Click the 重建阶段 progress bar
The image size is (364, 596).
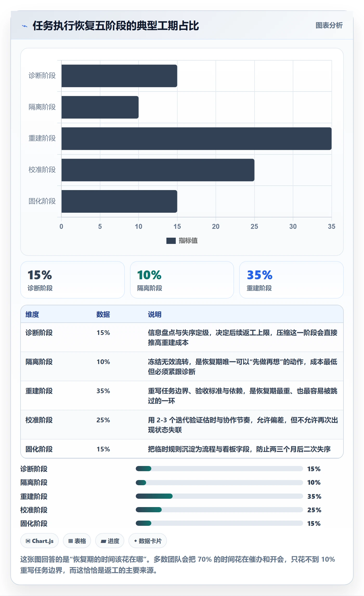point(219,496)
